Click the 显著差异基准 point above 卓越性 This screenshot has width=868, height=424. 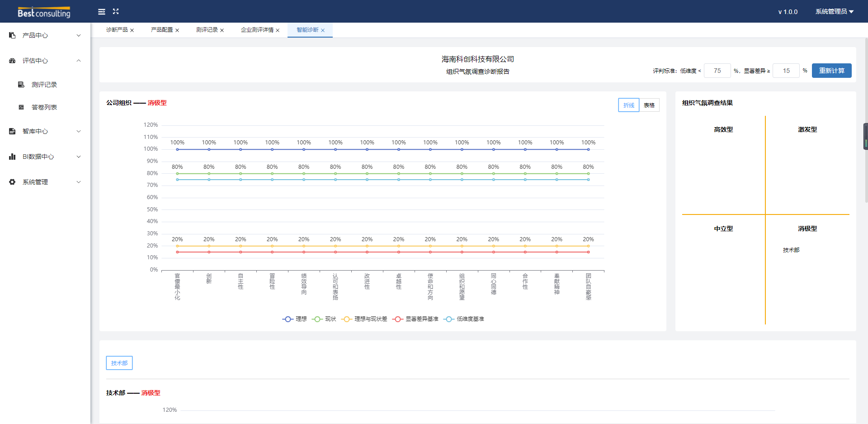399,252
